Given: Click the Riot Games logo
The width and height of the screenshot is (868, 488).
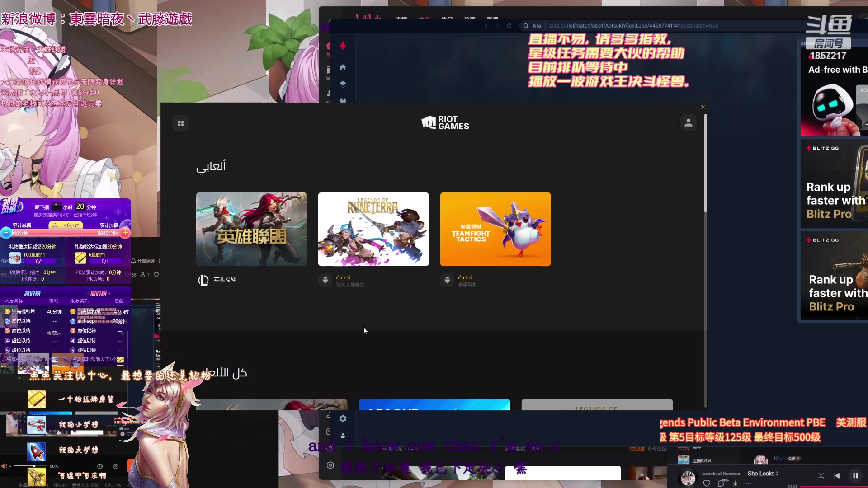Looking at the screenshot, I should coord(445,122).
